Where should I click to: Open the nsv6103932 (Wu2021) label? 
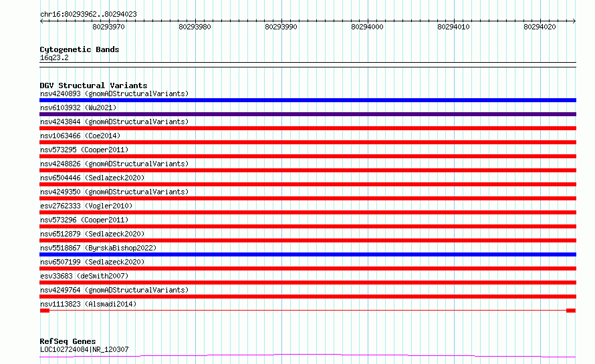pos(78,108)
